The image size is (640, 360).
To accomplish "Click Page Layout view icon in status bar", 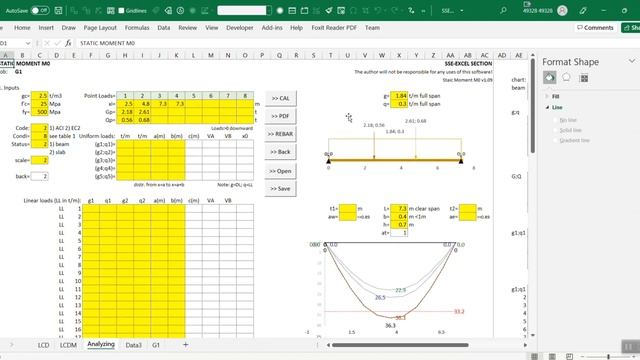I will click(552, 357).
